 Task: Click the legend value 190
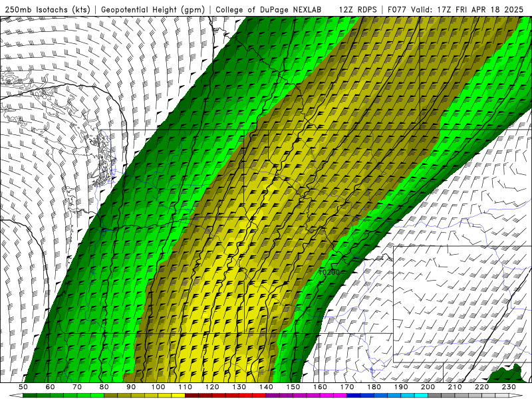402,387
